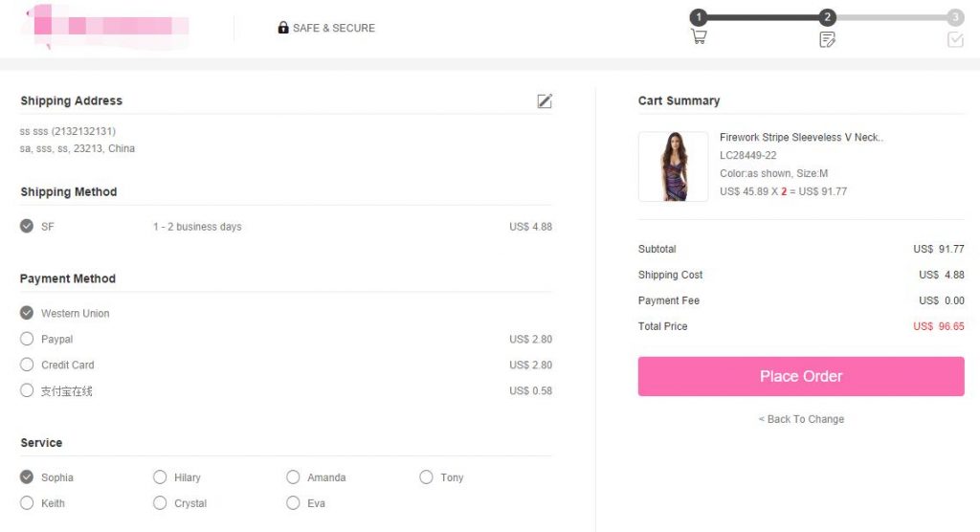This screenshot has height=532, width=980.
Task: Select the 支付宝在线 payment option
Action: [27, 390]
